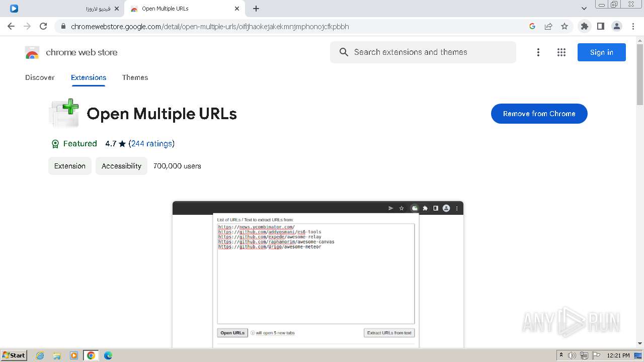Go back to the previous page
Viewport: 644px width, 362px height.
tap(11, 26)
